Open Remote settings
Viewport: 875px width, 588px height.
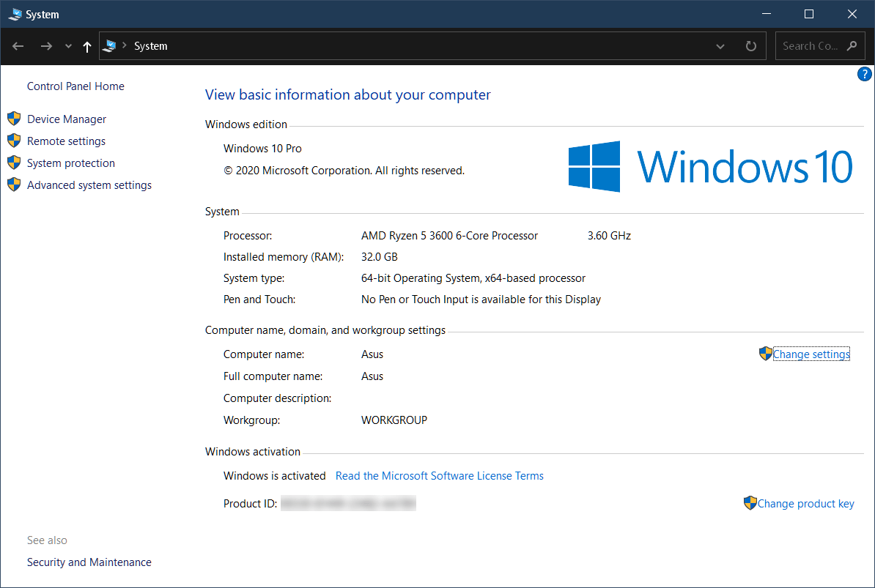coord(66,141)
